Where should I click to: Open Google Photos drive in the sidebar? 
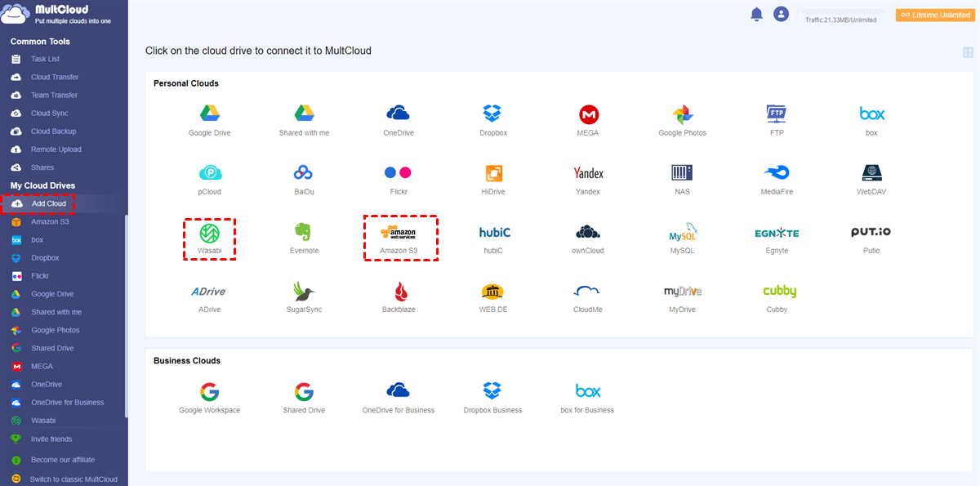tap(56, 330)
